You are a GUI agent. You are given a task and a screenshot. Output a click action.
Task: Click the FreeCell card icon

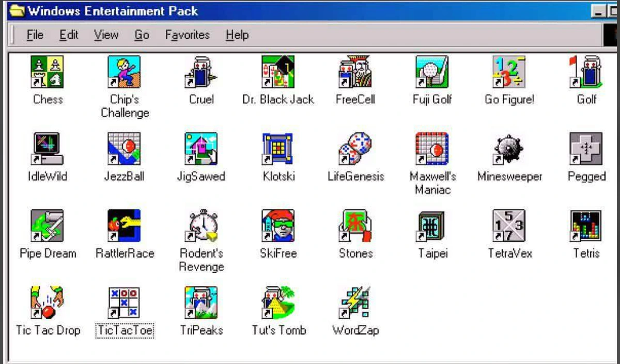(x=355, y=72)
